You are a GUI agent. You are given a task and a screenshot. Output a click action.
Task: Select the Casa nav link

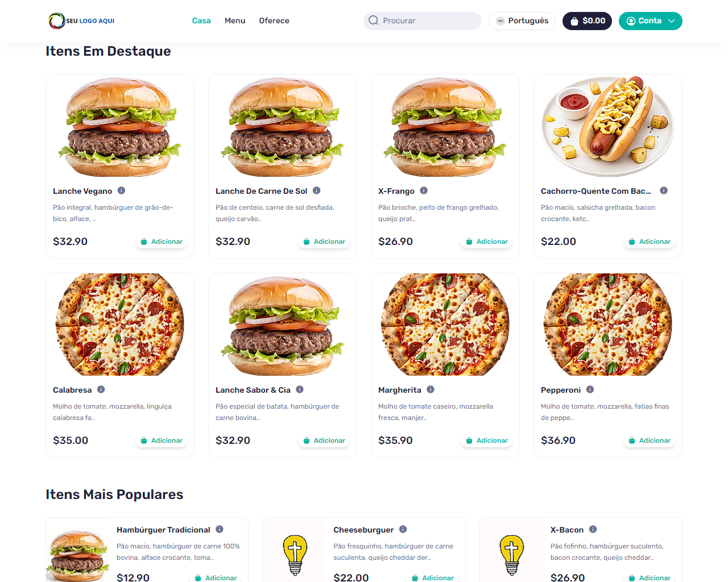201,20
